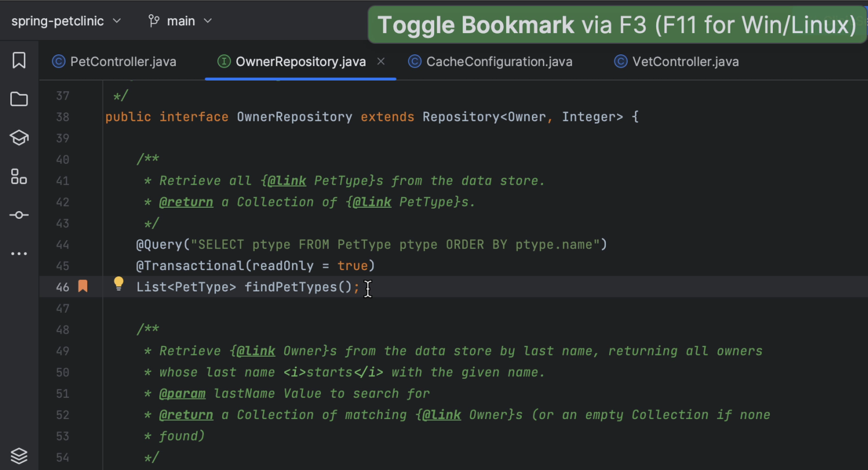The height and width of the screenshot is (470, 868).
Task: Click the layers icon at sidebar bottom
Action: pos(19,456)
